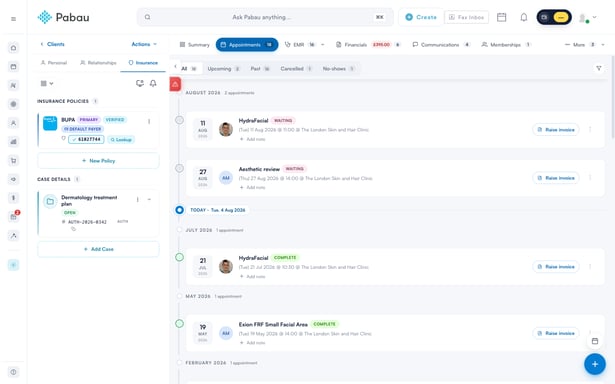
Task: Open the Fax Inbox
Action: click(466, 17)
